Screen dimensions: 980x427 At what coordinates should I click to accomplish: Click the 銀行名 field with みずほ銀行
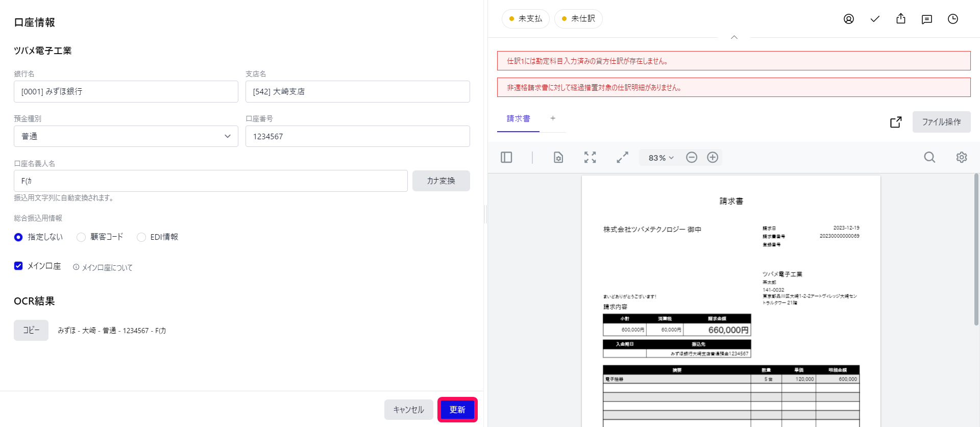pos(126,91)
